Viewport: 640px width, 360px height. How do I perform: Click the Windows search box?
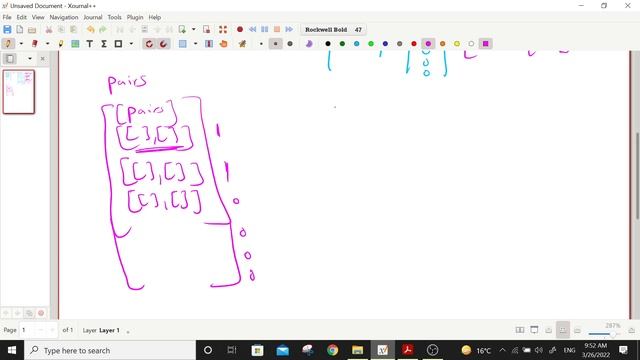pyautogui.click(x=110, y=350)
